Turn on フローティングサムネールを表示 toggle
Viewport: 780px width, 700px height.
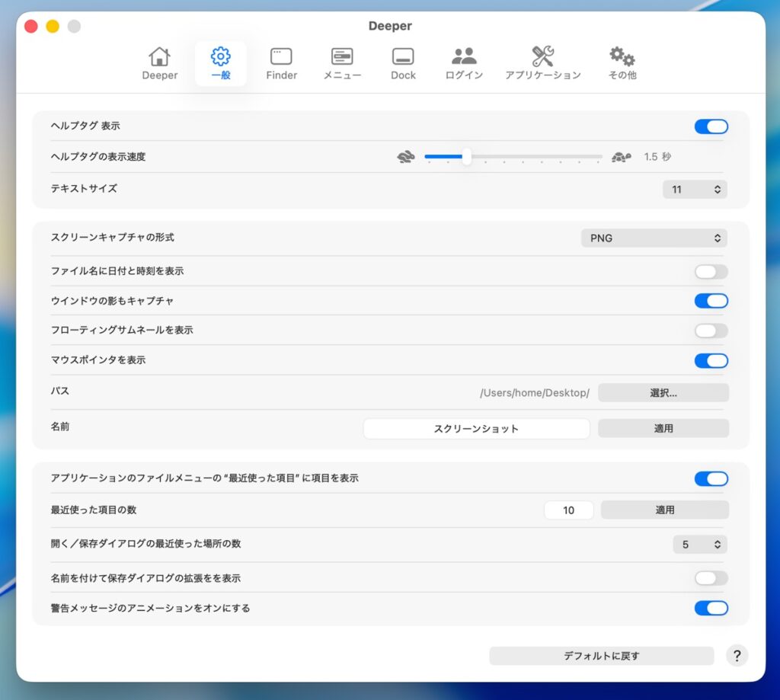coord(711,331)
